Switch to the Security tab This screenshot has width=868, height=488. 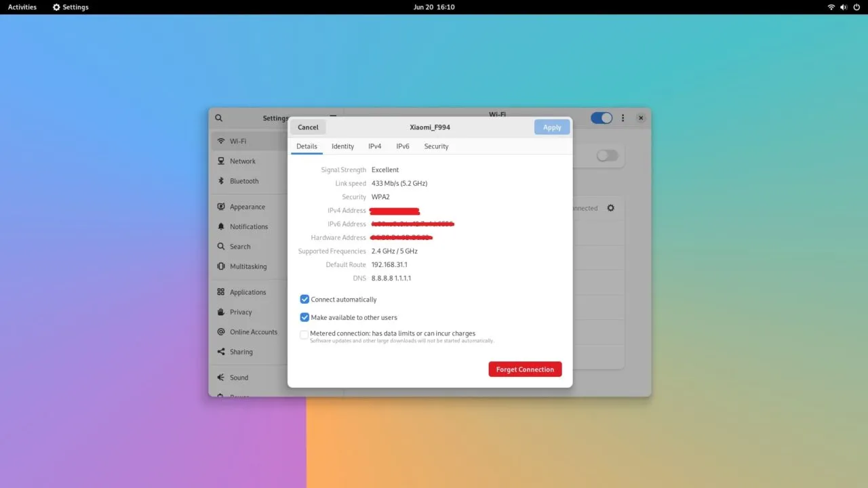pyautogui.click(x=436, y=146)
